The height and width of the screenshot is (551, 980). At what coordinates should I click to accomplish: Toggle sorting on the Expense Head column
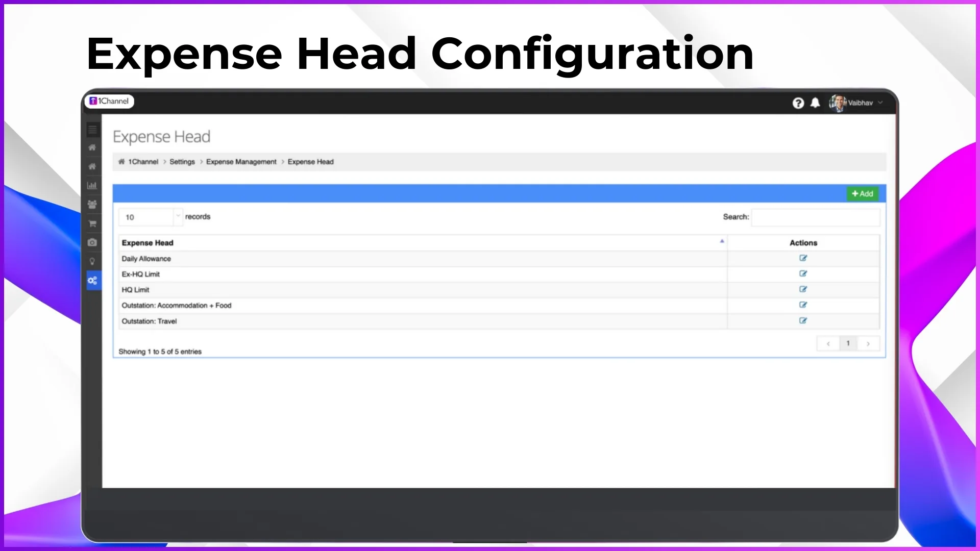point(148,243)
